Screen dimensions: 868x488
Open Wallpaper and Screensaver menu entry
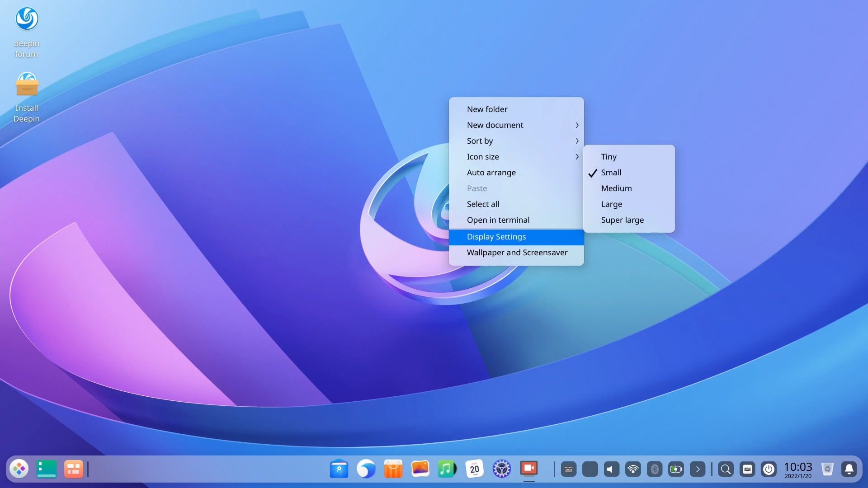(516, 253)
